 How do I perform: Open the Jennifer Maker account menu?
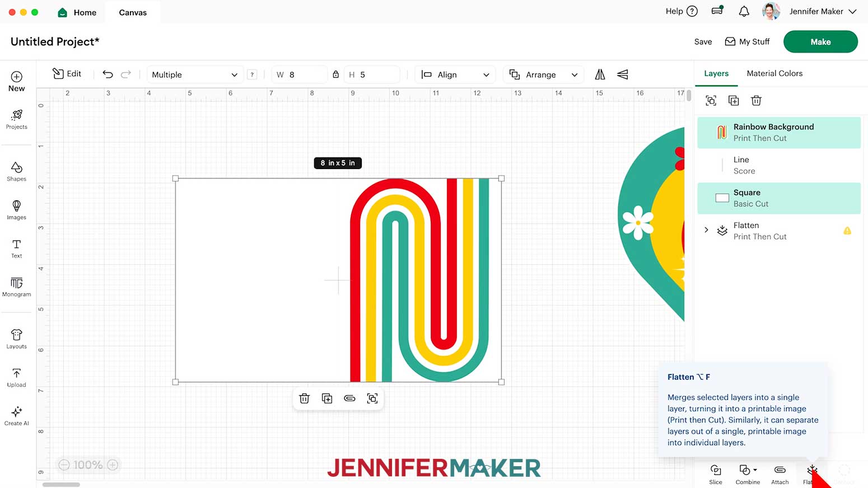(x=823, y=11)
